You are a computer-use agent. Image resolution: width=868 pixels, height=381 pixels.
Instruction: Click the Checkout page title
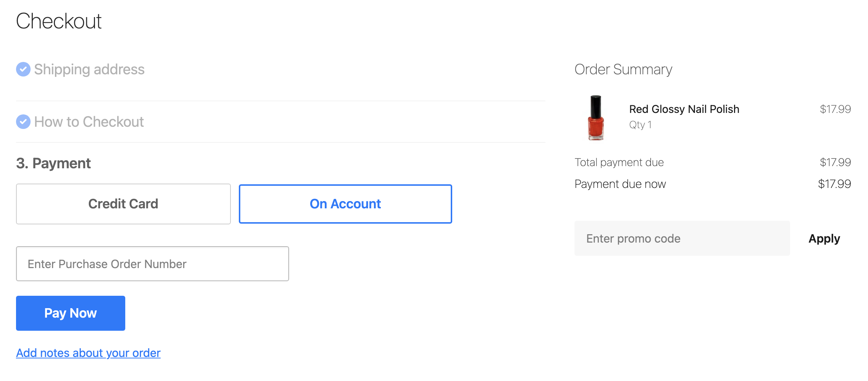(x=59, y=21)
